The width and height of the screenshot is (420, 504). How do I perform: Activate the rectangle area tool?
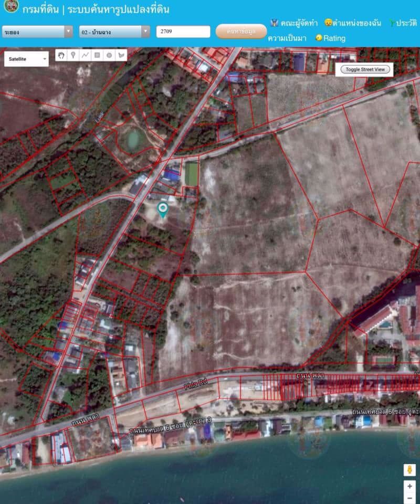[x=97, y=56]
